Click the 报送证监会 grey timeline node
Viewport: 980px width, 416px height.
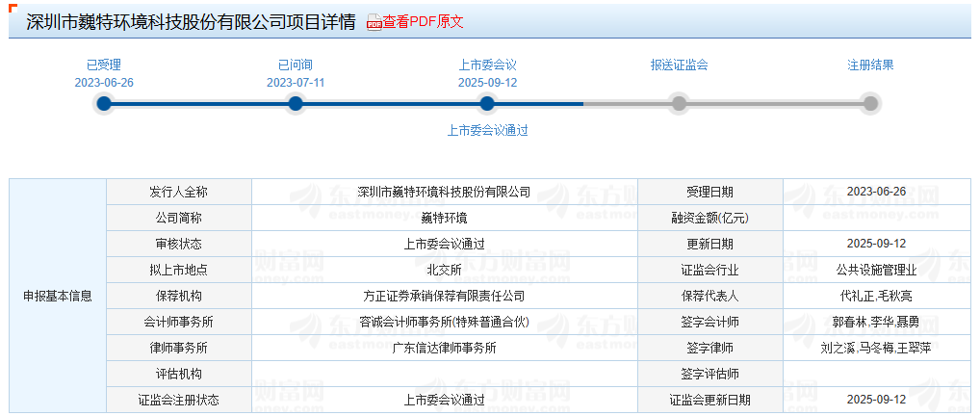pyautogui.click(x=679, y=104)
